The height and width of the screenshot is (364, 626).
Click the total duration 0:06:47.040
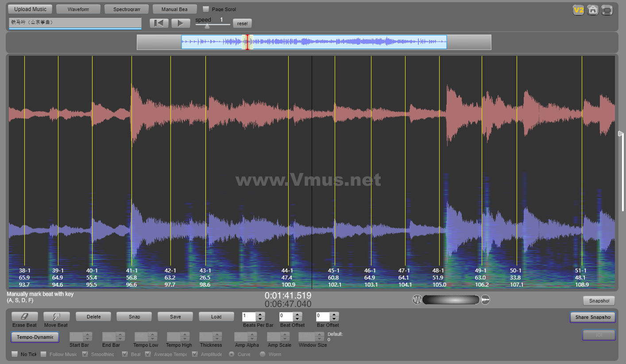pos(288,304)
